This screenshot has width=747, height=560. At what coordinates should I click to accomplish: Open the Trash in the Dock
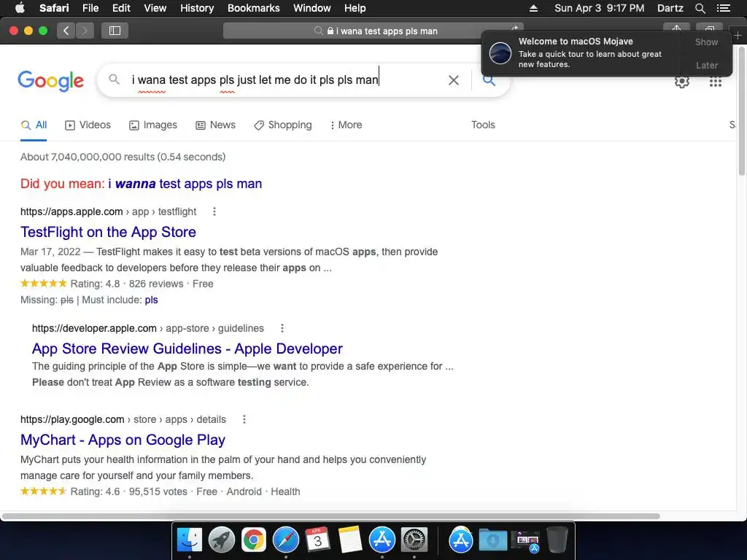557,540
